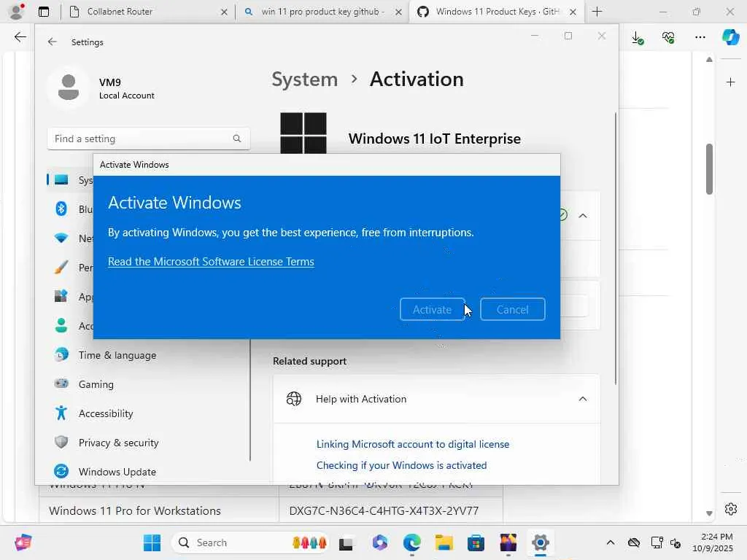Click the scroll up arrow in browser
The width and height of the screenshot is (747, 560).
[x=709, y=60]
